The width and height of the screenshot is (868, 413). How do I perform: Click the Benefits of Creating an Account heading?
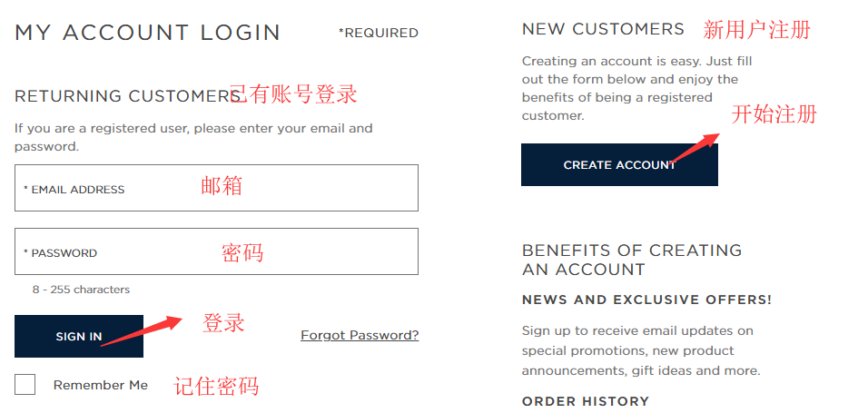coord(631,260)
